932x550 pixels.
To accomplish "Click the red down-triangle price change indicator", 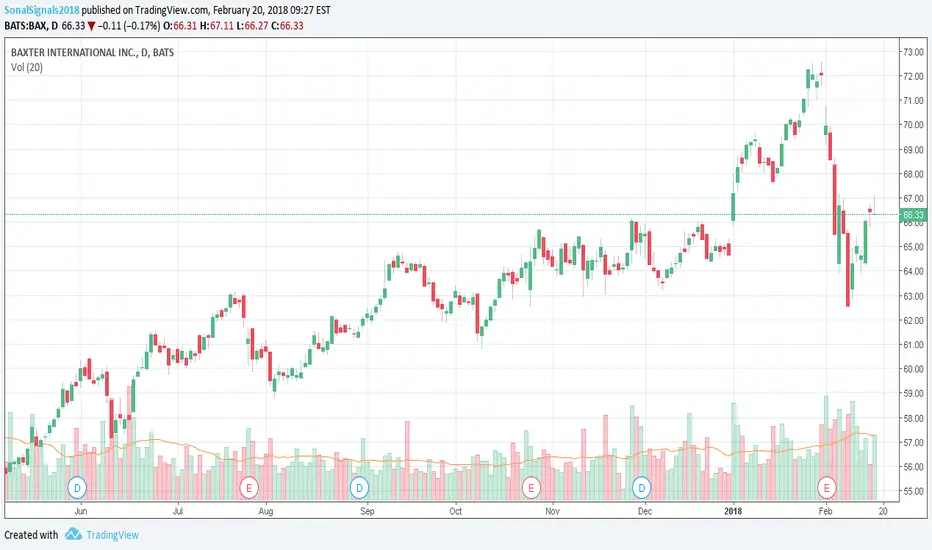I will (x=91, y=26).
